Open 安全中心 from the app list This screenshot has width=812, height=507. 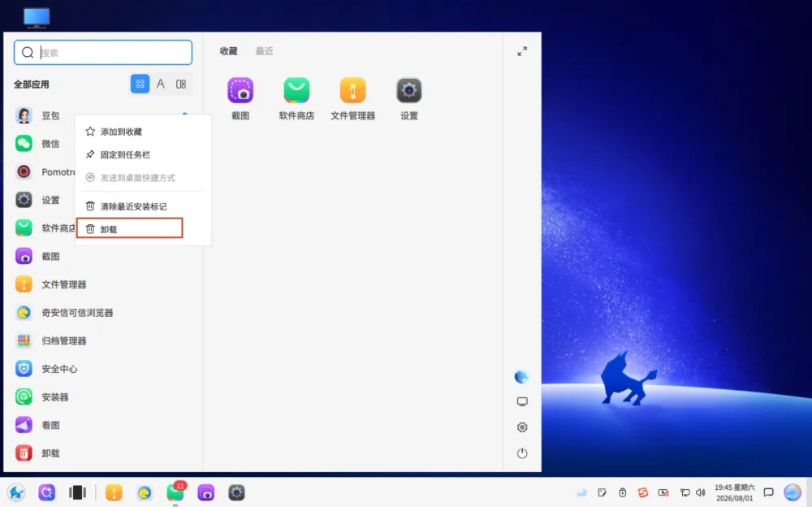103,369
